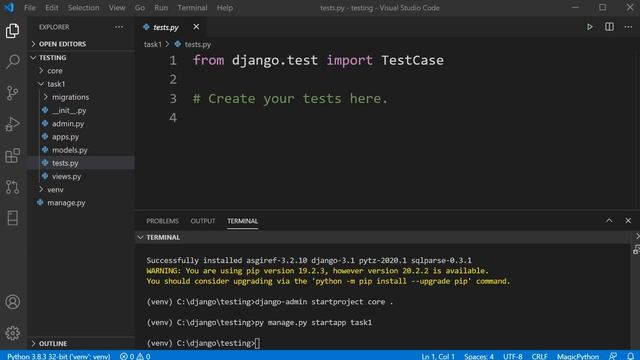Open the Go menu

click(140, 8)
